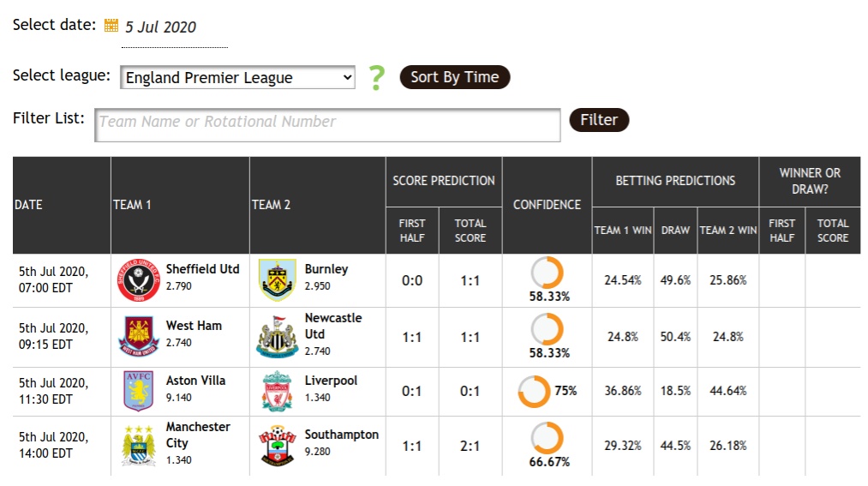Select the Liverpool team name link
Image resolution: width=868 pixels, height=486 pixels.
point(331,381)
